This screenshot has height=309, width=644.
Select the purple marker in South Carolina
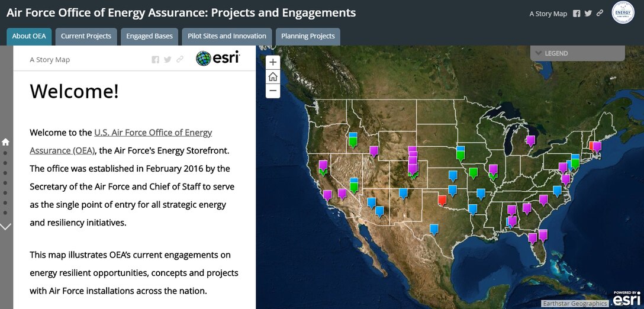click(x=543, y=200)
